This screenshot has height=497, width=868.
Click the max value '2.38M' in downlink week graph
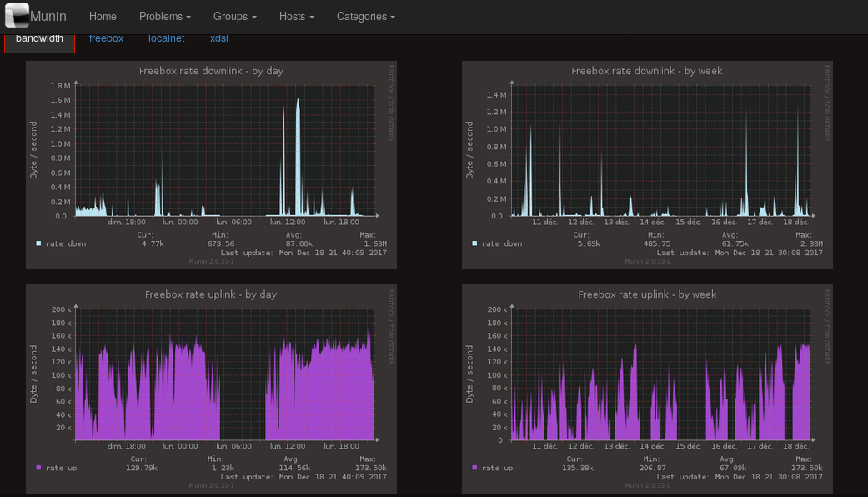(811, 243)
